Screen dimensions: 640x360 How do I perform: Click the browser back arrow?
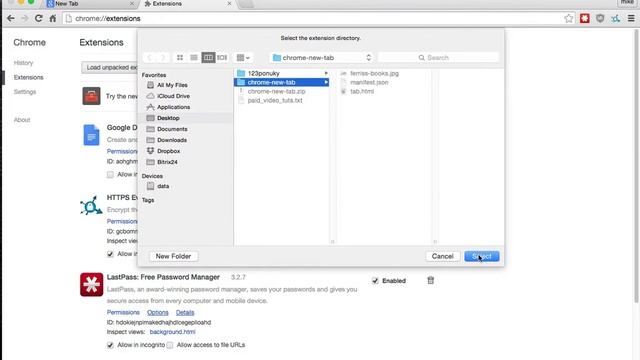point(11,18)
